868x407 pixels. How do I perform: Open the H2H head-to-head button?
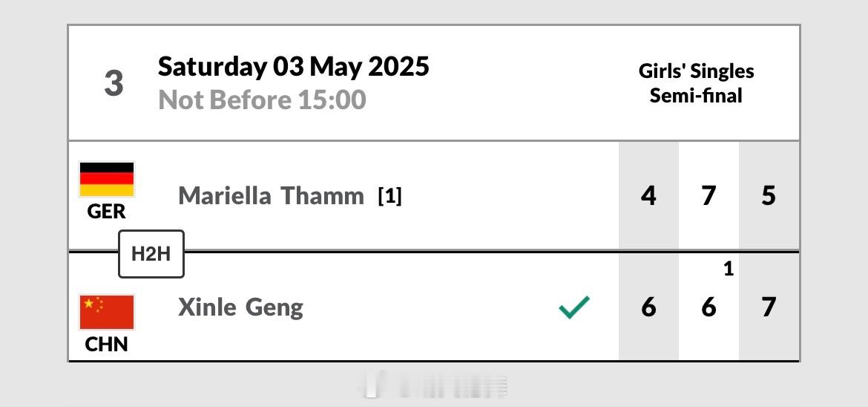point(151,254)
